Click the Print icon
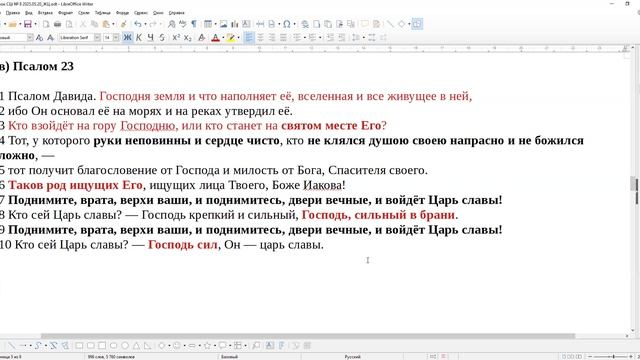 (58, 24)
